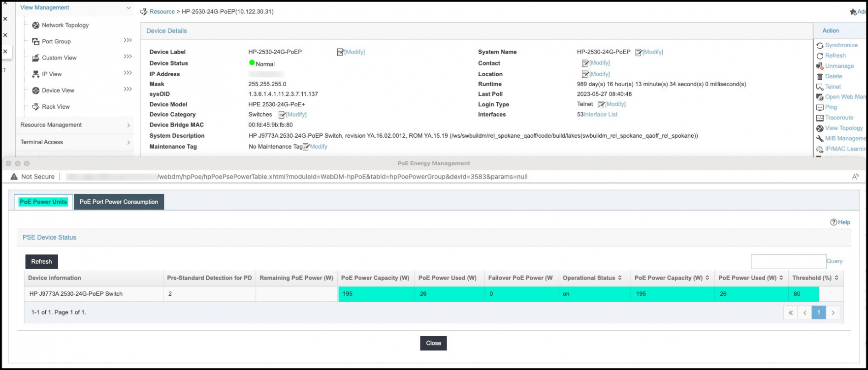Open the Interface List link

(600, 115)
